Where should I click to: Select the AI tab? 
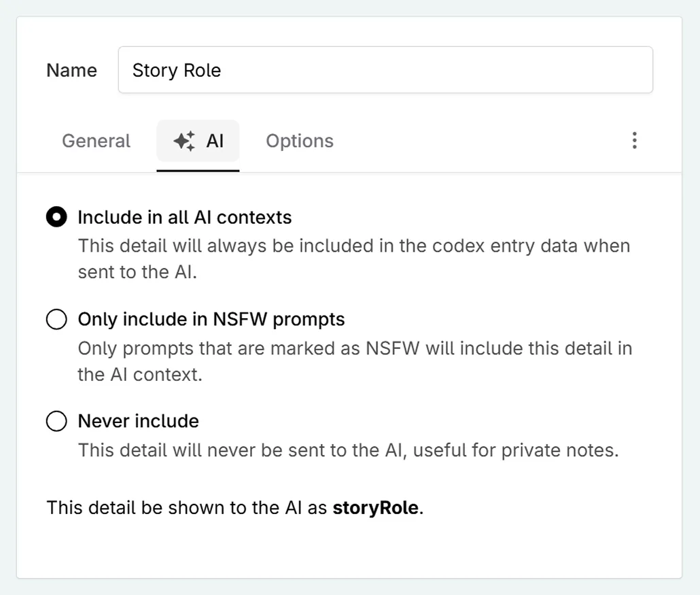tap(198, 141)
